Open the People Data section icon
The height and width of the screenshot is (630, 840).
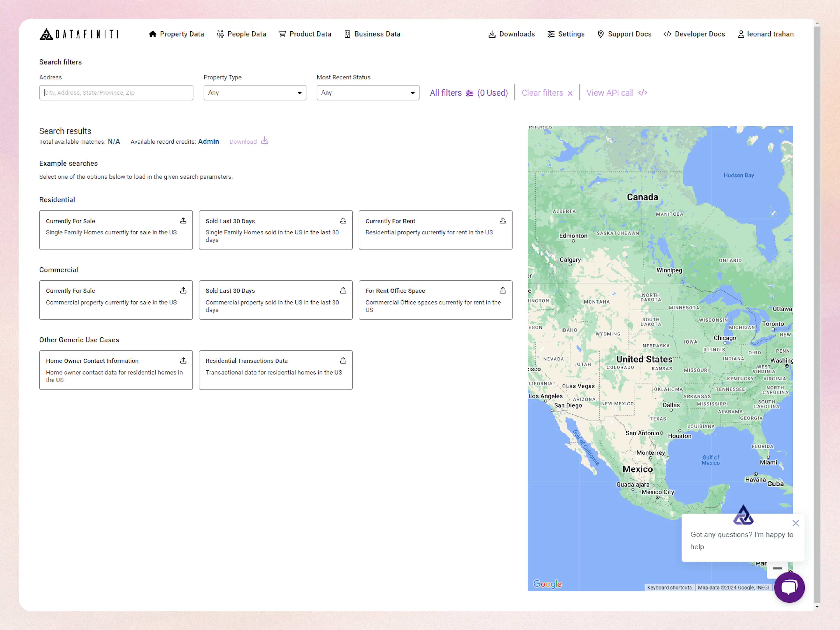pyautogui.click(x=220, y=34)
